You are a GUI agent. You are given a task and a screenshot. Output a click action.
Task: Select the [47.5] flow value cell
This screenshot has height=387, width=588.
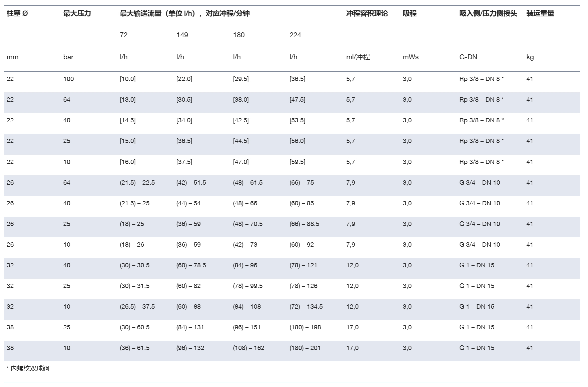point(298,100)
